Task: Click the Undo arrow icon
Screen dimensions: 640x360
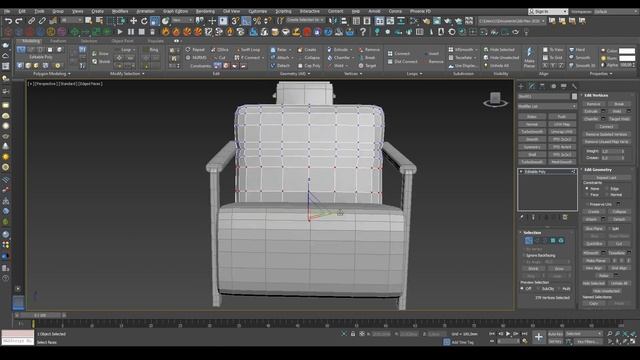Action: click(x=8, y=21)
